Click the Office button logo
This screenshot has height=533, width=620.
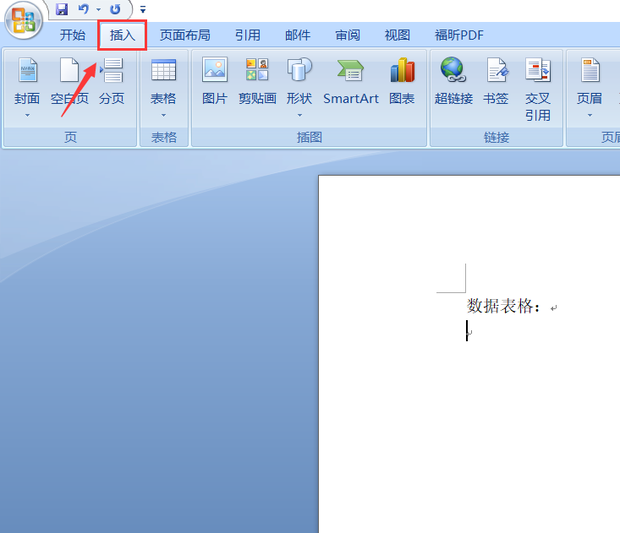point(23,21)
